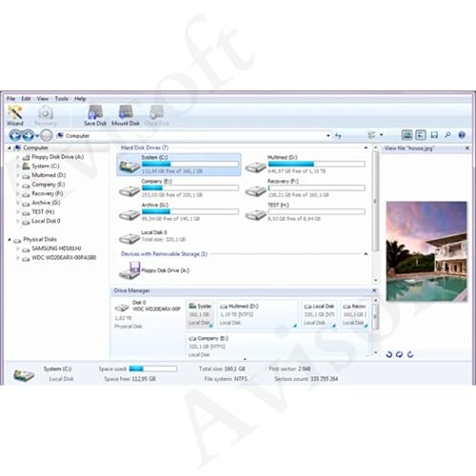Image resolution: width=476 pixels, height=476 pixels.
Task: Collapse the Physical Disks tree group
Action: click(10, 240)
